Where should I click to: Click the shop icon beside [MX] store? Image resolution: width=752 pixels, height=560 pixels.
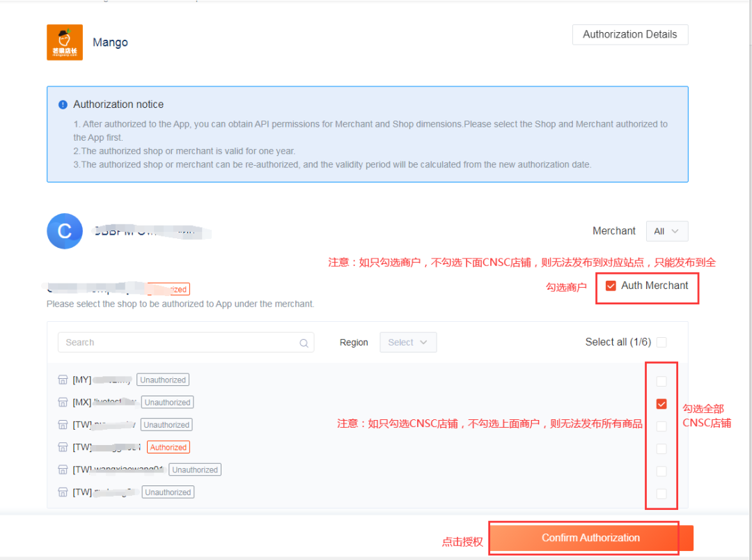tap(63, 403)
